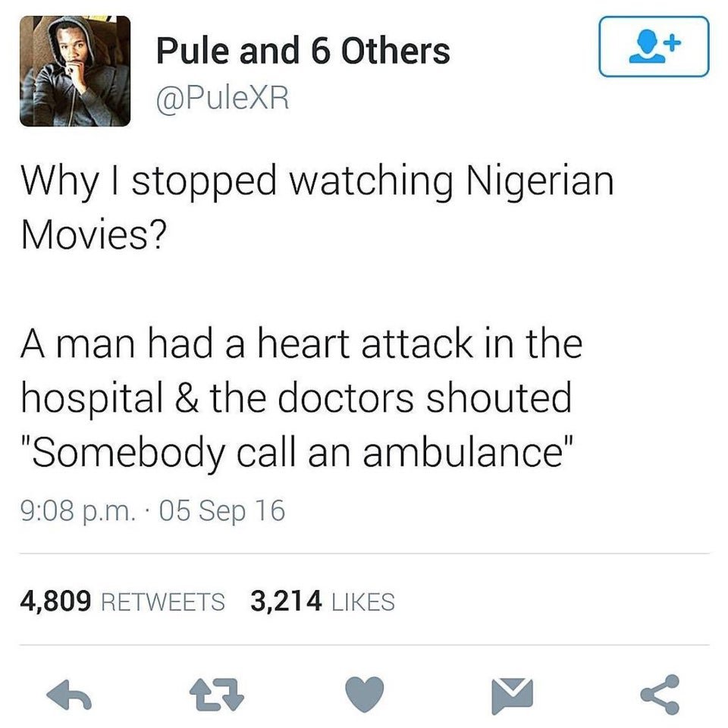Like the tweet with the heart icon
The image size is (728, 728).
tap(365, 694)
